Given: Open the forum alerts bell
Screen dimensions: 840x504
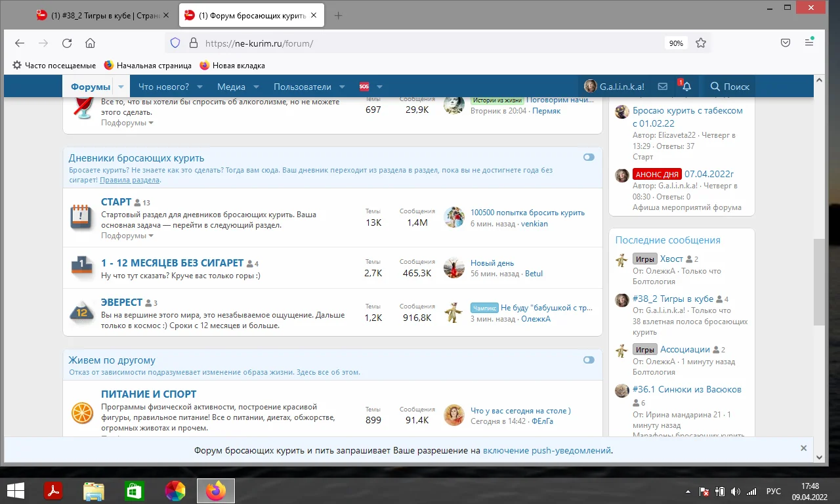Looking at the screenshot, I should [x=686, y=87].
